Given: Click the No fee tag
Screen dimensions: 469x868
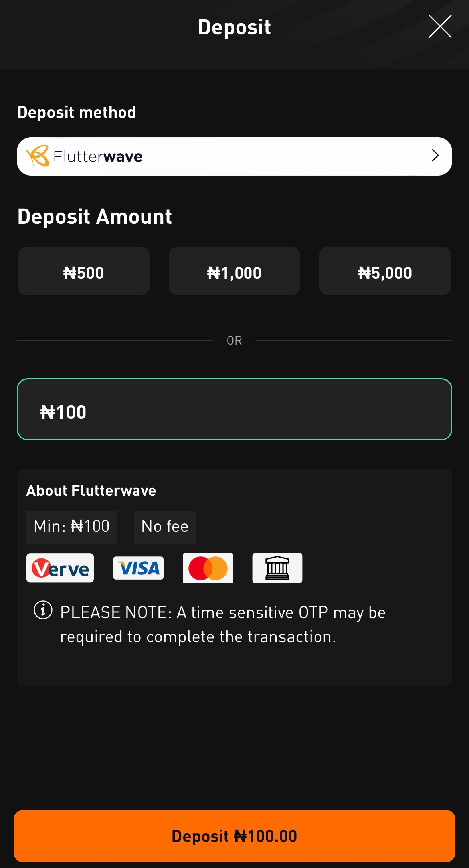Looking at the screenshot, I should tap(165, 527).
